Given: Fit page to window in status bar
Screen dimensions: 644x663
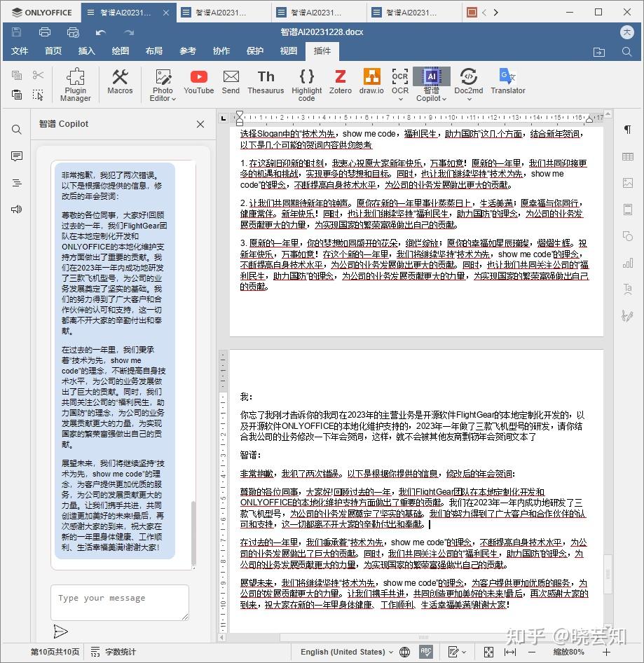Looking at the screenshot, I should 488,652.
